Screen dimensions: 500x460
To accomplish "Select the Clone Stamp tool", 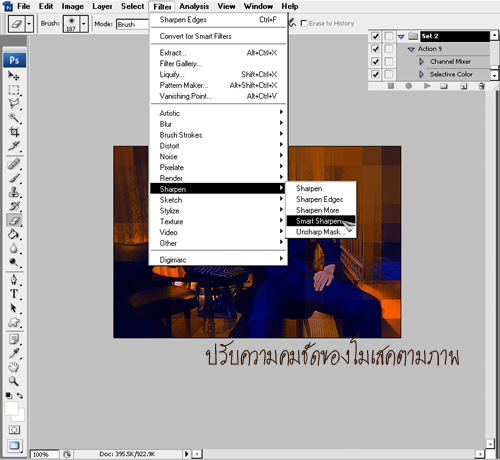I will (14, 192).
